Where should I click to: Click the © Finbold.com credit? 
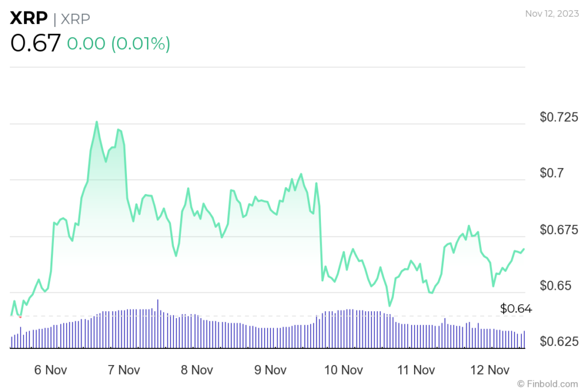pyautogui.click(x=547, y=384)
